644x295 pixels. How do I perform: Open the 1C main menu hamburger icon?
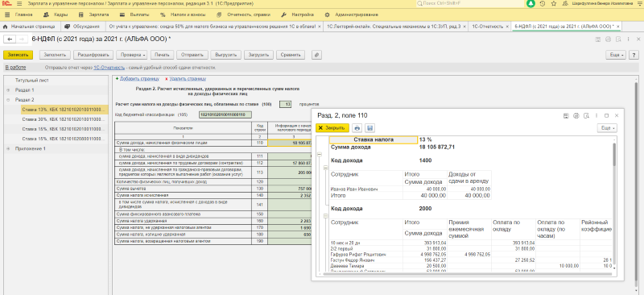[19, 4]
